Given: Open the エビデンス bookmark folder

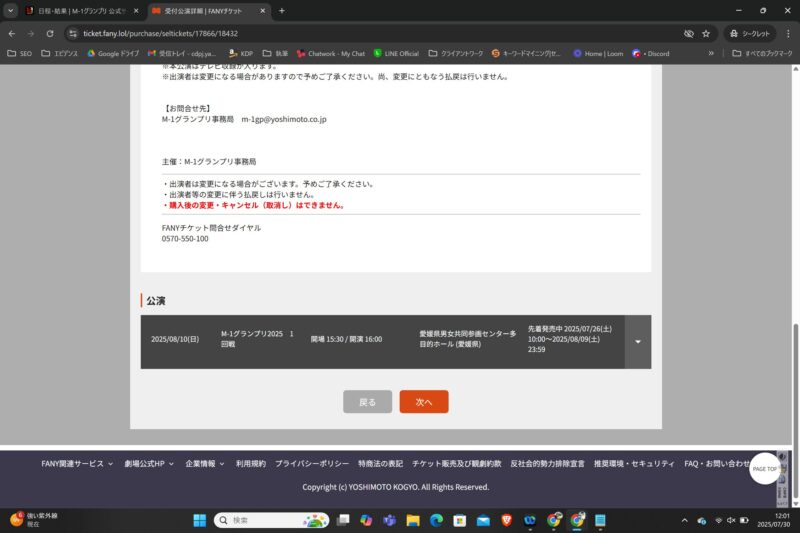Looking at the screenshot, I should coord(59,54).
